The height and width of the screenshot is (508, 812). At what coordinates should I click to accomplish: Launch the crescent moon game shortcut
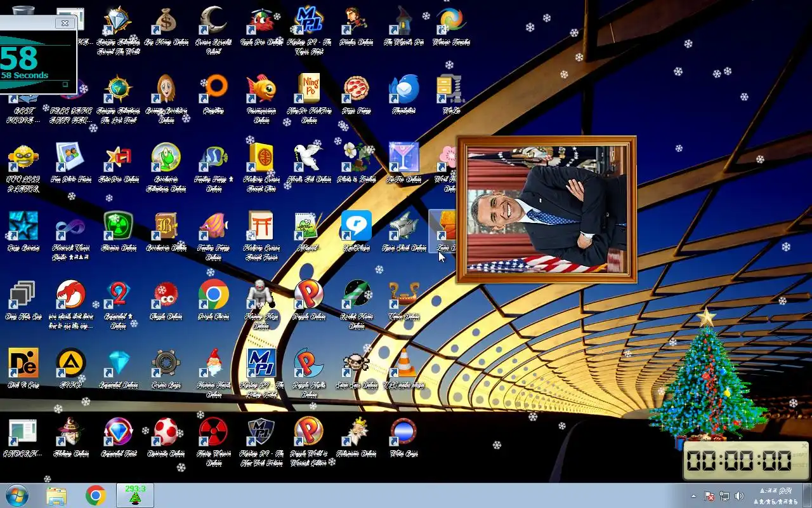tap(214, 20)
